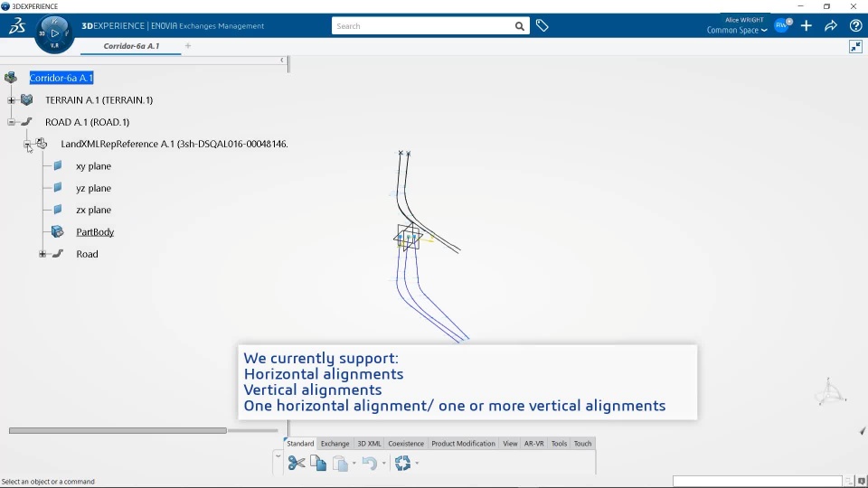Click the yz plane icon
Viewport: 868px width, 488px height.
pos(58,188)
